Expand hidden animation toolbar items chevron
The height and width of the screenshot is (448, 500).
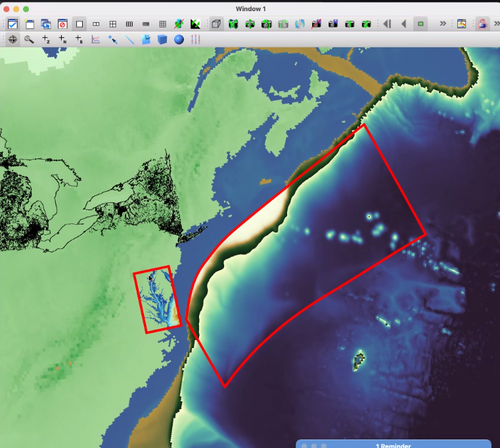pyautogui.click(x=443, y=24)
